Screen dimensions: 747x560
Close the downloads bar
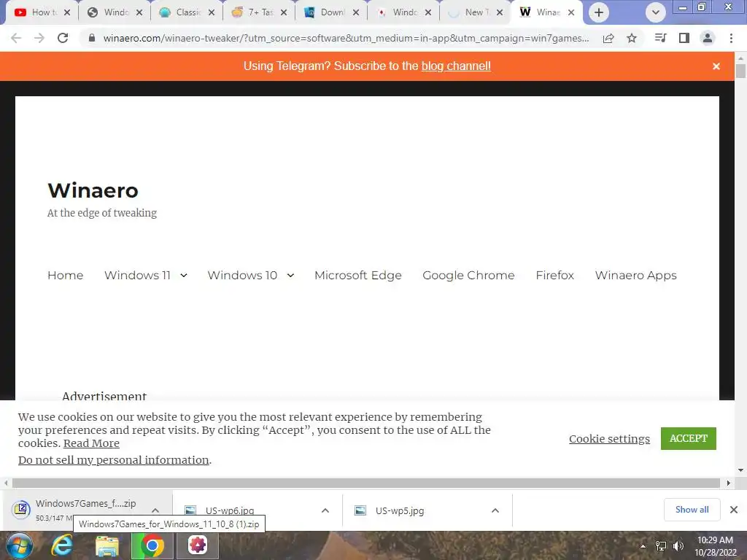734,510
